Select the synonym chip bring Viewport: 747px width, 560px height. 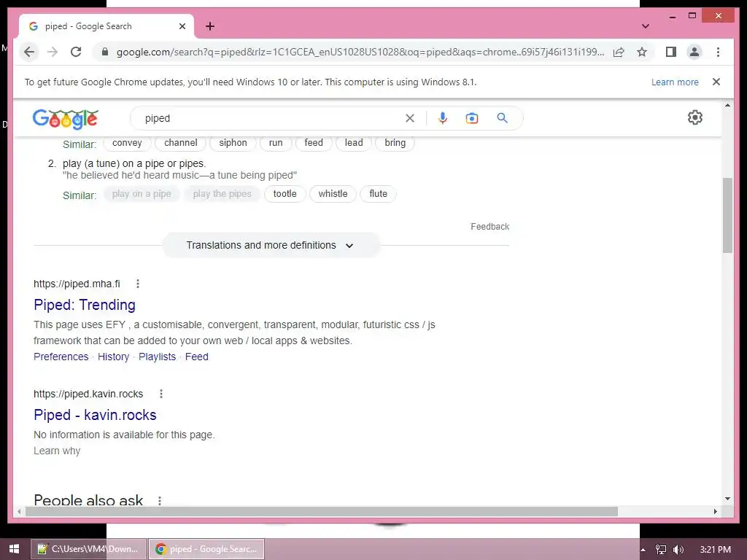pyautogui.click(x=395, y=143)
